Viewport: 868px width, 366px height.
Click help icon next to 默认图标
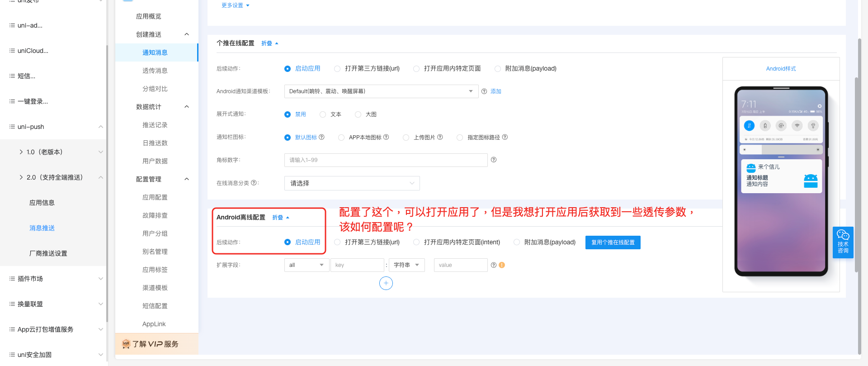point(321,137)
